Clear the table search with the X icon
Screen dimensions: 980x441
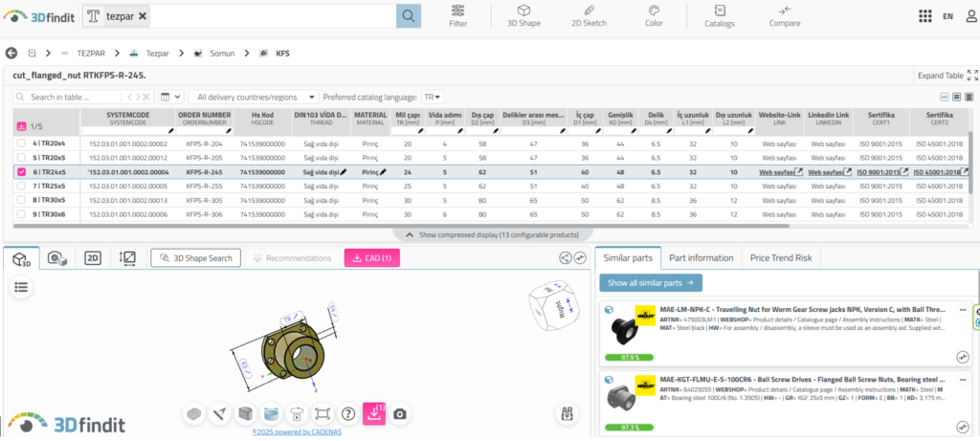click(145, 97)
